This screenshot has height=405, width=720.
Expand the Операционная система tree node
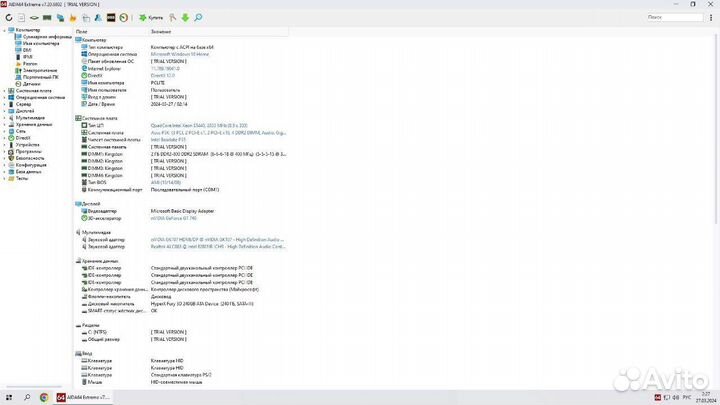click(5, 97)
